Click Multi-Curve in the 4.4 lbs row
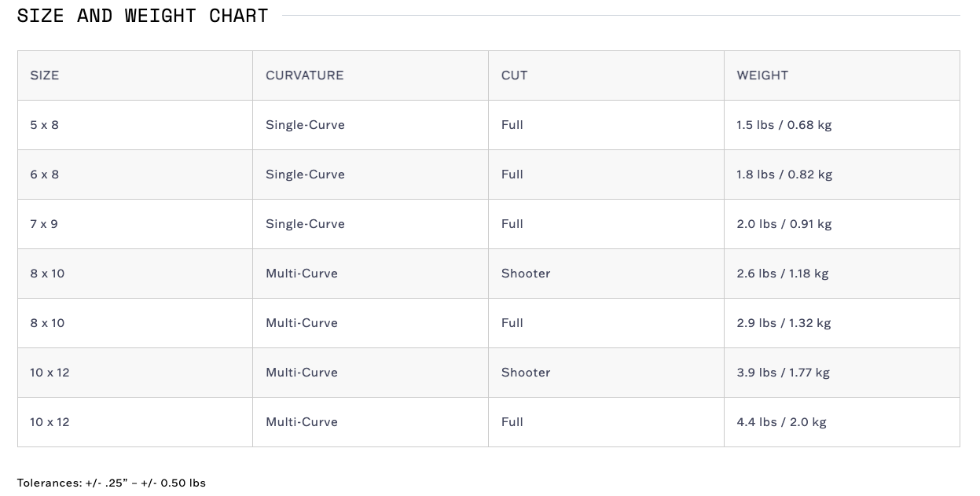The height and width of the screenshot is (496, 980). (302, 422)
